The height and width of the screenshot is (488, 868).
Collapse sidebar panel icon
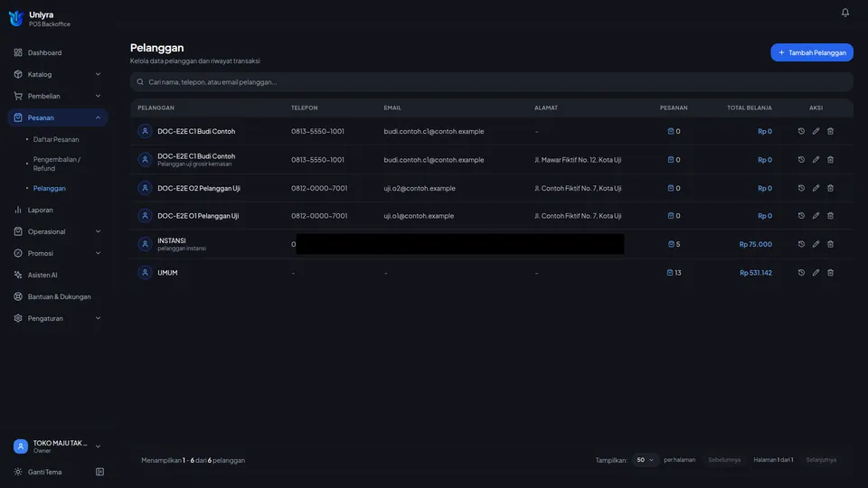coord(99,472)
